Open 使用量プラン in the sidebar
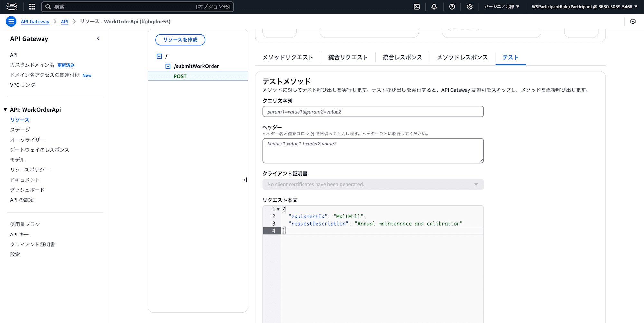This screenshot has width=644, height=323. (25, 224)
